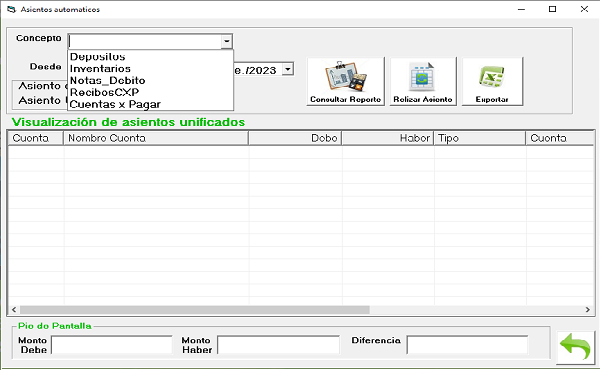Open the date picker dropdown arrow
The height and width of the screenshot is (370, 600).
[x=288, y=69]
